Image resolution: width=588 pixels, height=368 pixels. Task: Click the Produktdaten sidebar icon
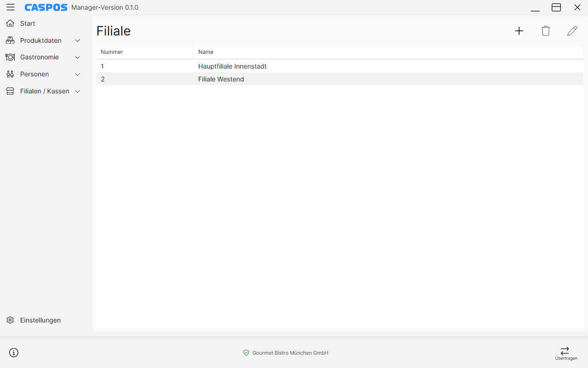pos(10,40)
